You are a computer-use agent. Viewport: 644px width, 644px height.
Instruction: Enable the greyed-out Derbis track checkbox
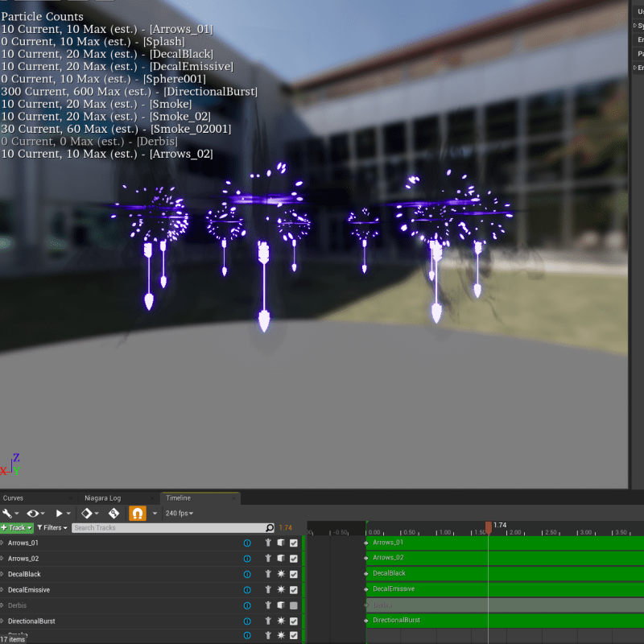(295, 605)
